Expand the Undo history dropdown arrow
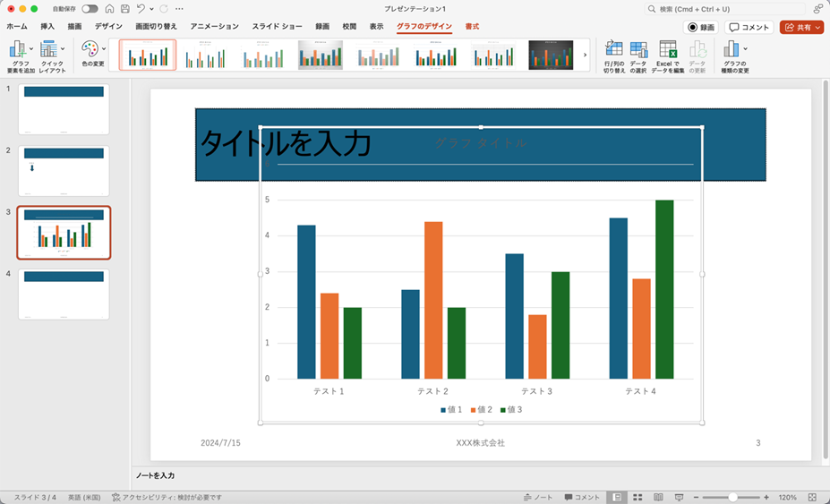Screen dimensions: 830x504 pyautogui.click(x=151, y=9)
